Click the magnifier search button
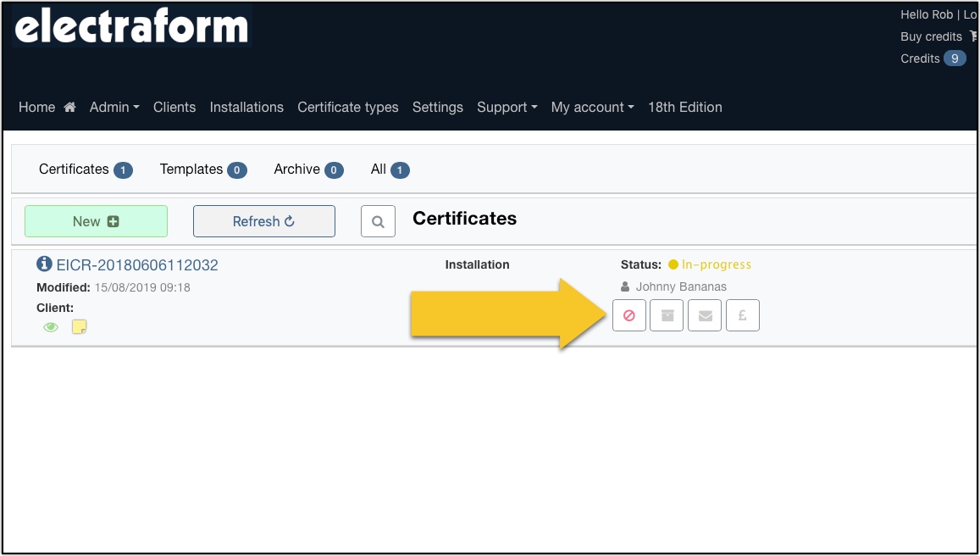Viewport: 980px width, 556px height. tap(378, 221)
